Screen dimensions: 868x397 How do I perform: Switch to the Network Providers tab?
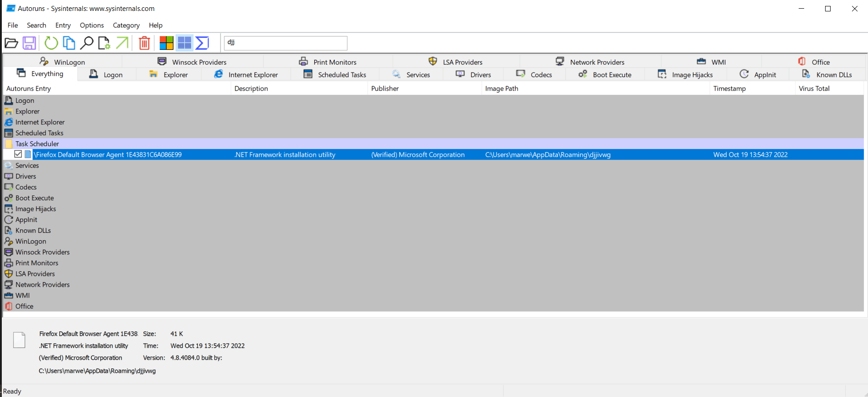click(590, 62)
